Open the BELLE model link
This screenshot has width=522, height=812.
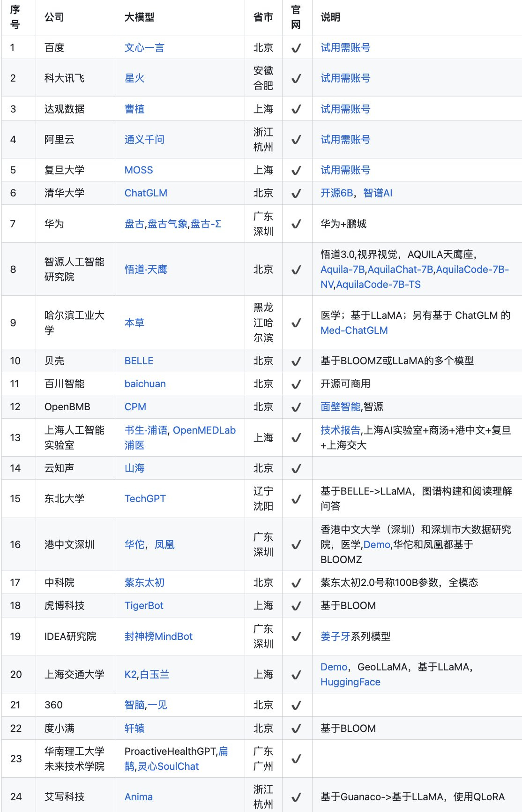pyautogui.click(x=139, y=361)
